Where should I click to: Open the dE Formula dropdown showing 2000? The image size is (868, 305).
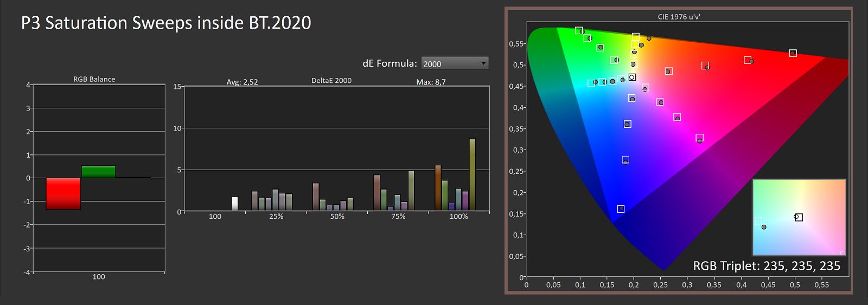(455, 63)
